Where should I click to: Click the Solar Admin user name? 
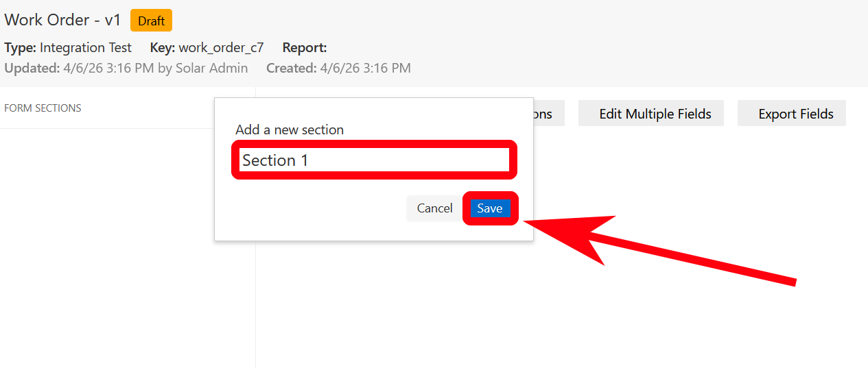tap(211, 69)
